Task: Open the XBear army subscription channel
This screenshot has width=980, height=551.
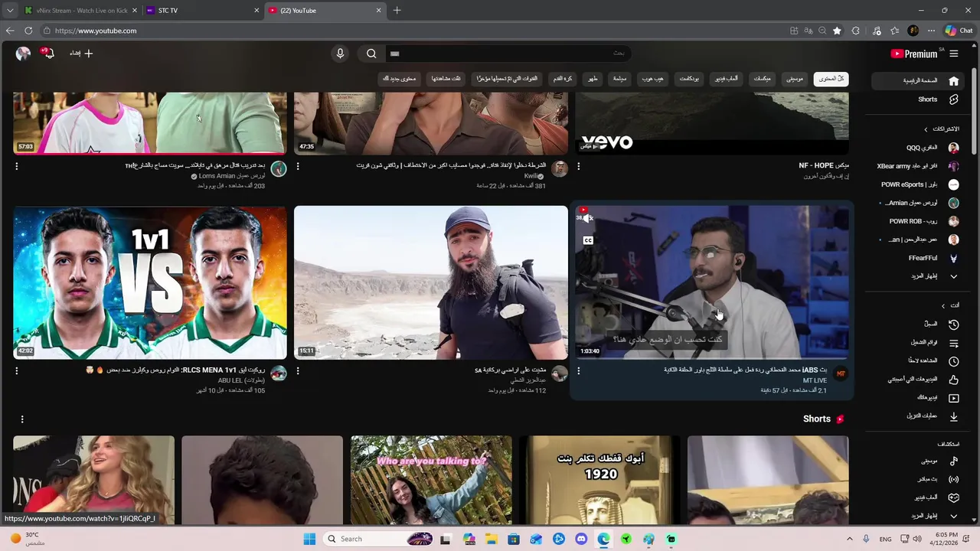Action: 917,166
